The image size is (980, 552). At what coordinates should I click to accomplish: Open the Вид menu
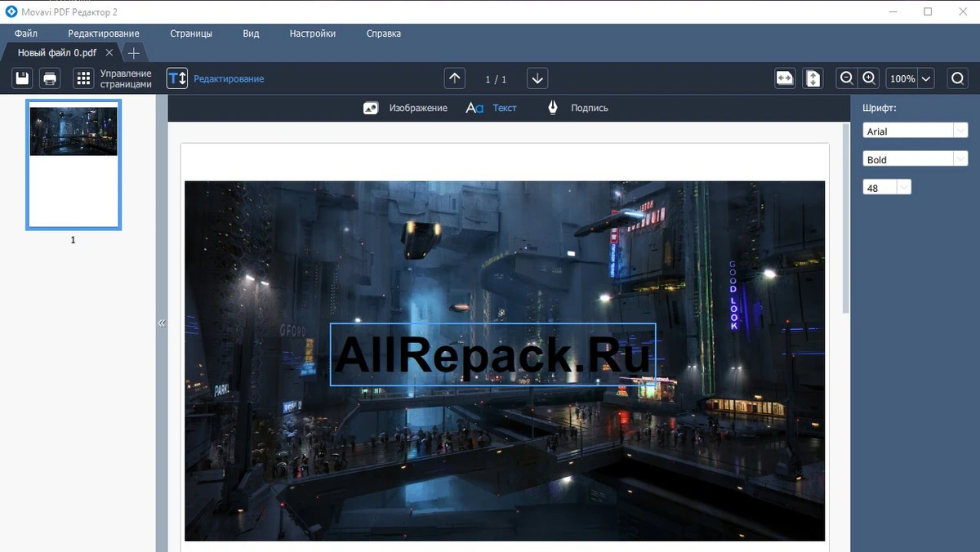(x=251, y=33)
